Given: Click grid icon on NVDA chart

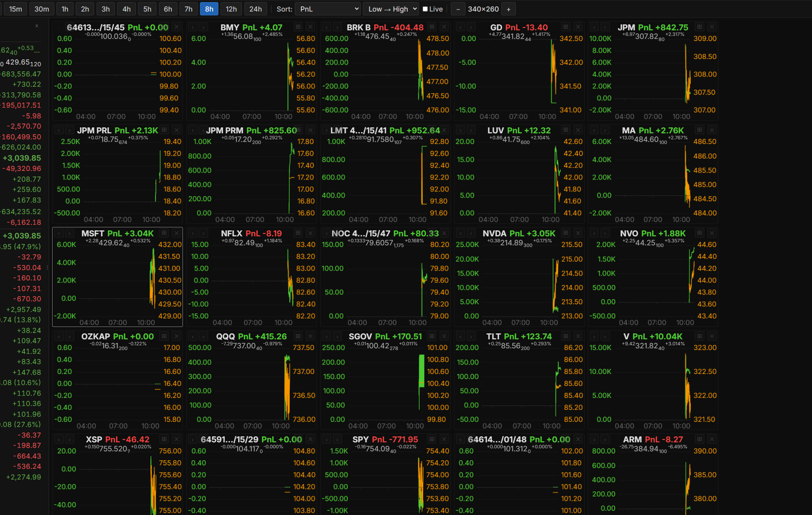Looking at the screenshot, I should tap(566, 233).
